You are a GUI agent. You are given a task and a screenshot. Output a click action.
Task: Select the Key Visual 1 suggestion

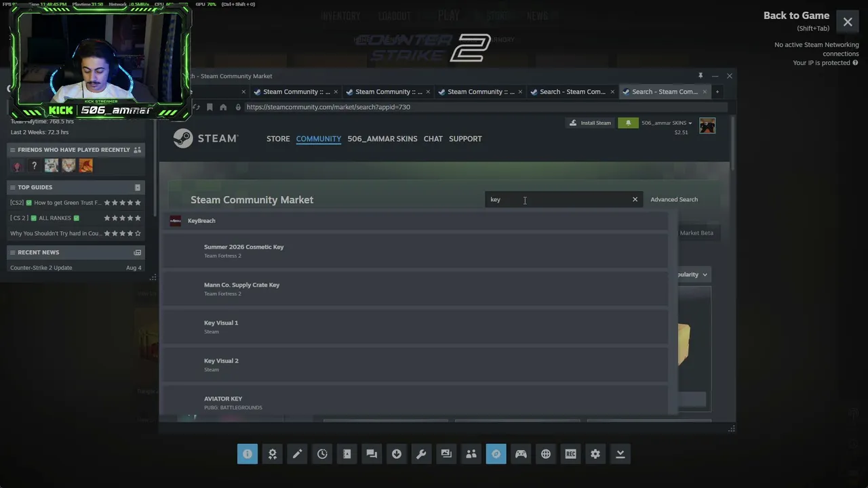pyautogui.click(x=415, y=327)
